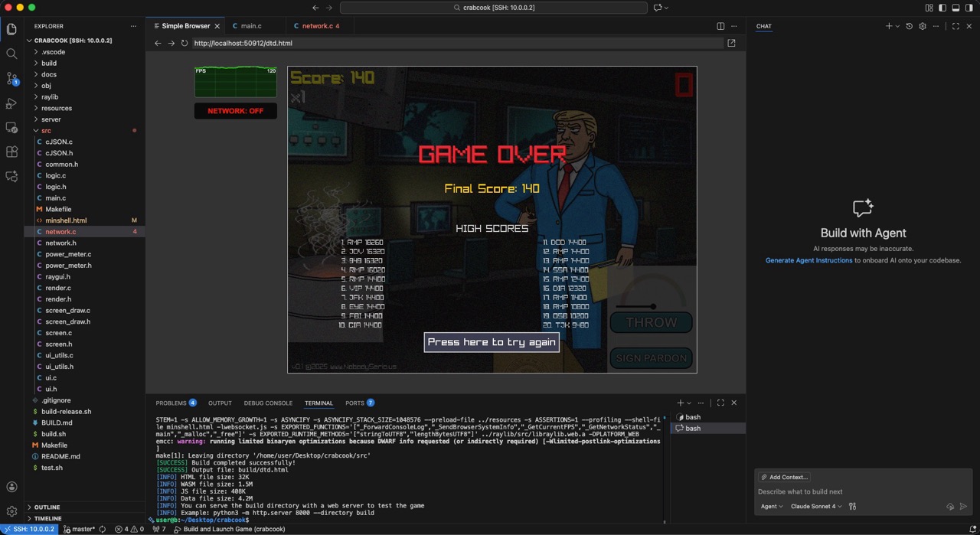Open the Extensions view
This screenshot has width=980, height=535.
pos(11,152)
